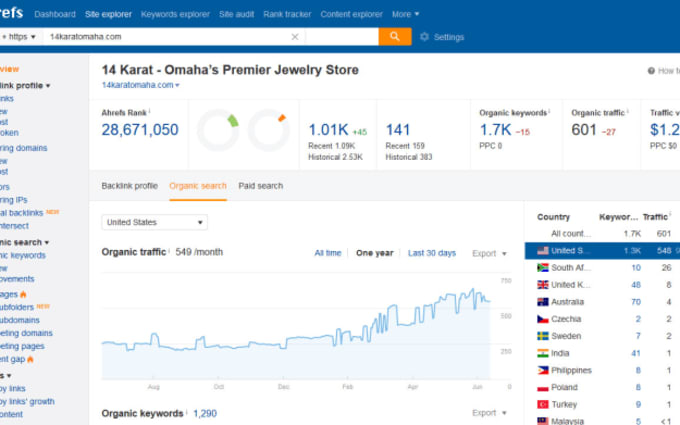This screenshot has height=425, width=680.
Task: Click the India flag icon
Action: coord(543,353)
